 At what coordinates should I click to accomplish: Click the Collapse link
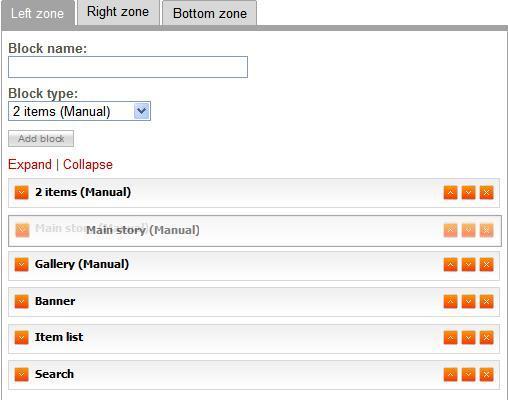click(88, 165)
